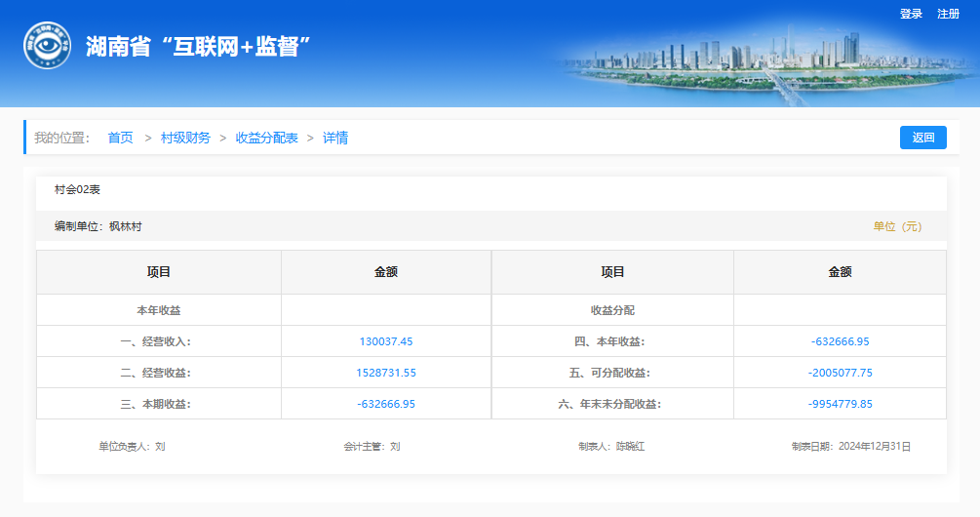Select the 单位（元） label

click(x=897, y=226)
